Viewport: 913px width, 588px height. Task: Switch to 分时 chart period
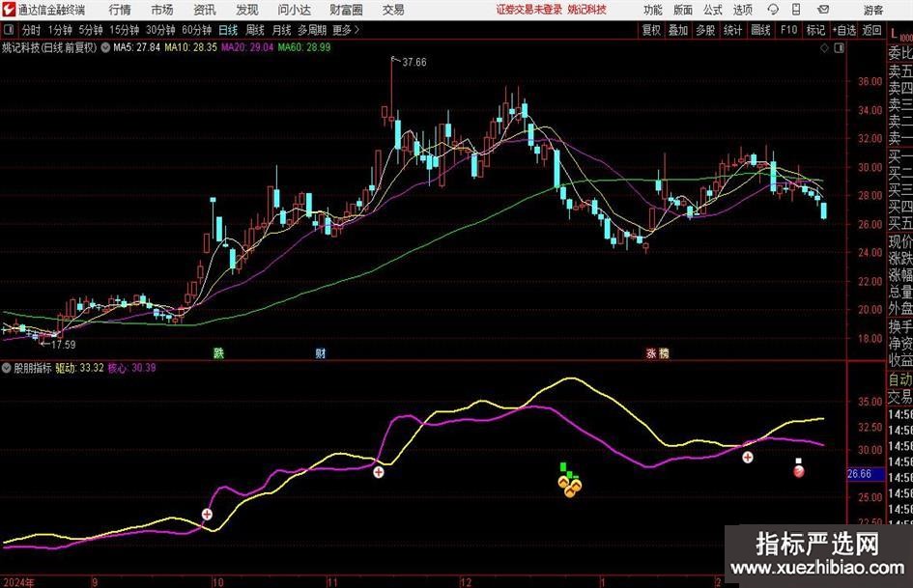tap(32, 30)
